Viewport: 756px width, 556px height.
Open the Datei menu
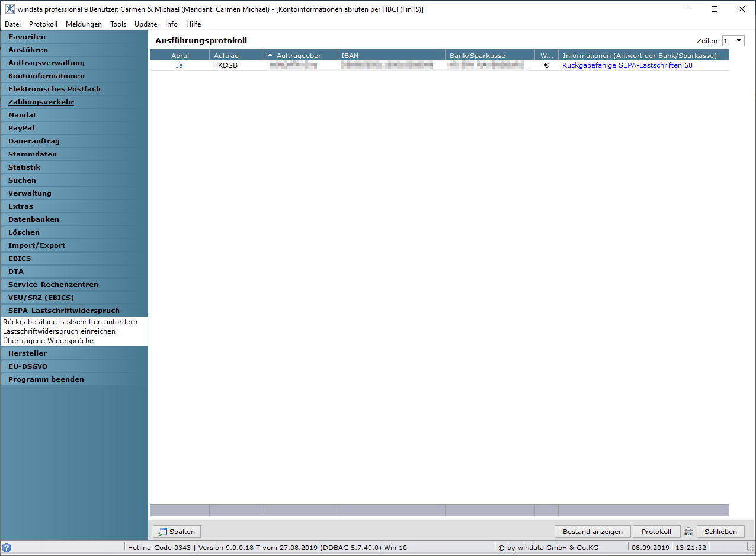12,24
